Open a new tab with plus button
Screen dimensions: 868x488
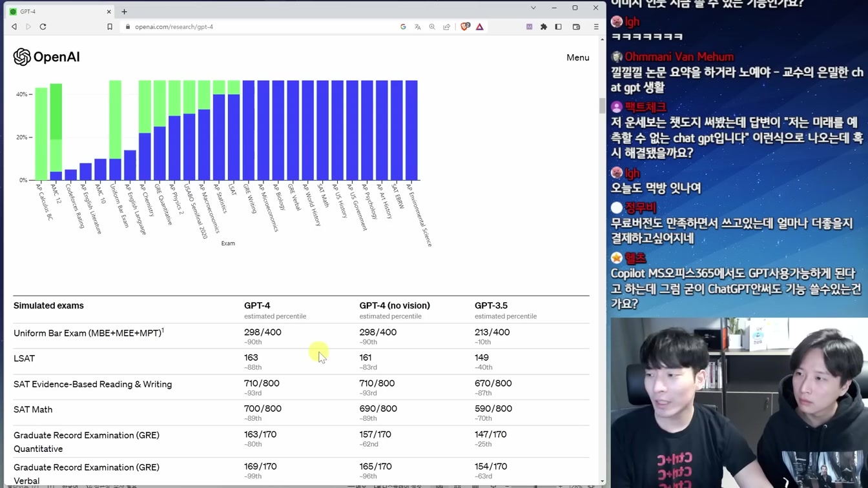(124, 12)
